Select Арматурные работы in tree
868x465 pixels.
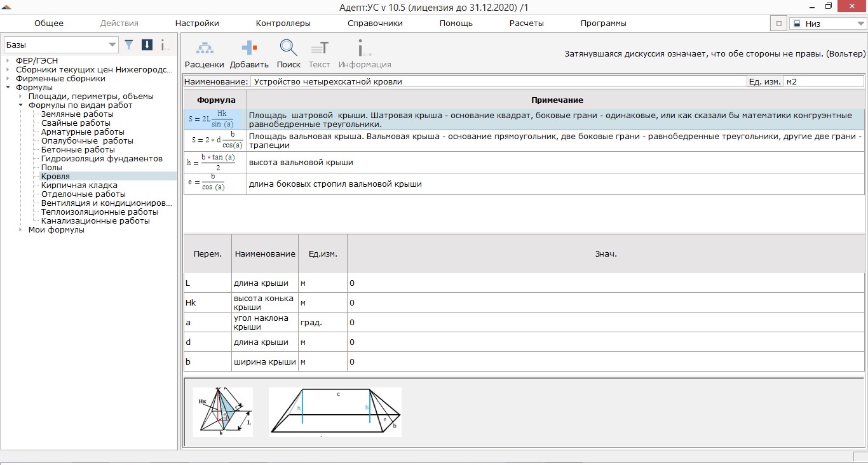83,132
